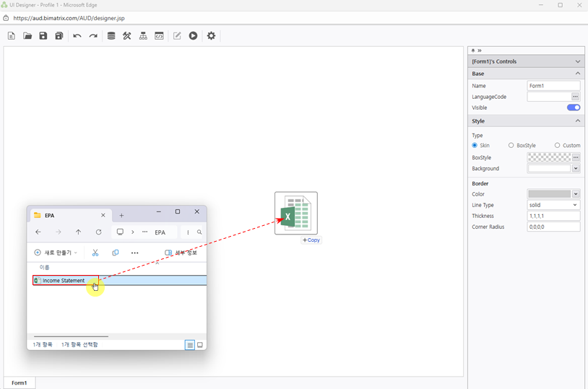Click the Undo arrow in toolbar
This screenshot has height=389, width=588.
pyautogui.click(x=77, y=36)
